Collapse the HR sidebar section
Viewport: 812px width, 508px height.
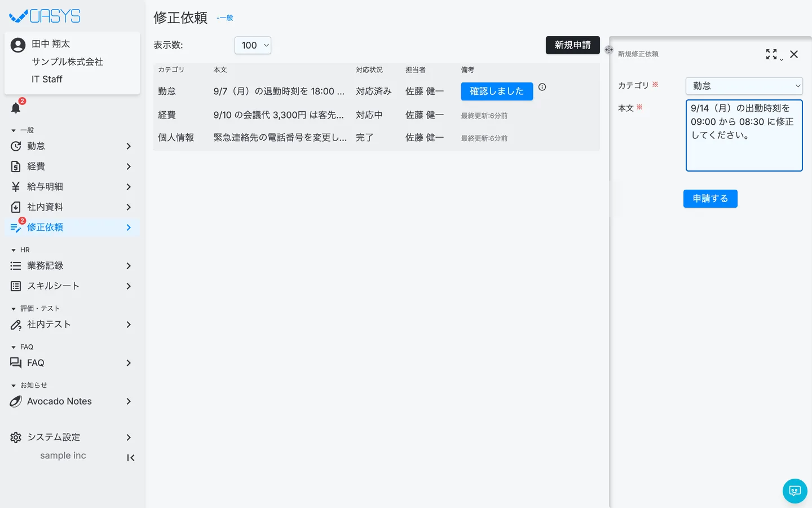[20, 250]
